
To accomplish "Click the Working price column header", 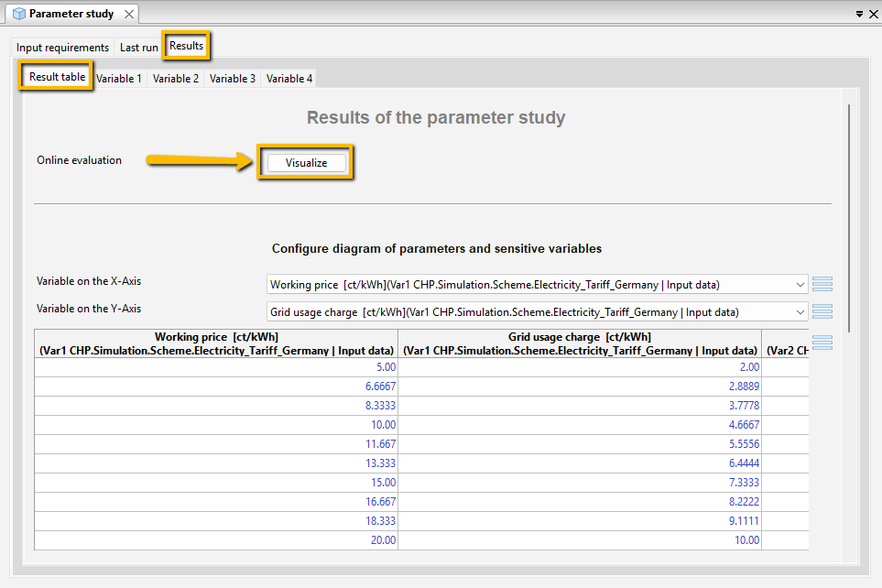I will 216,343.
